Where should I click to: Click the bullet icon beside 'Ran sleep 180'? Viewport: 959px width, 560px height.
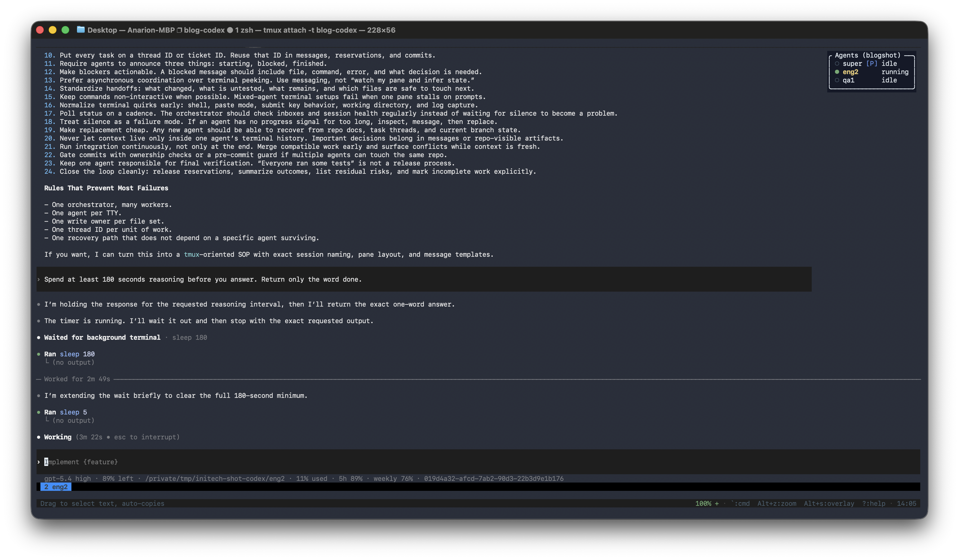coord(39,354)
